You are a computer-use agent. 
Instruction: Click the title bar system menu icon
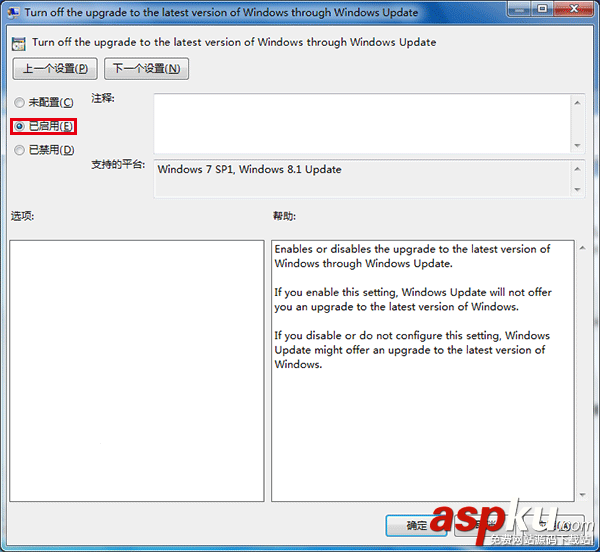pos(13,12)
